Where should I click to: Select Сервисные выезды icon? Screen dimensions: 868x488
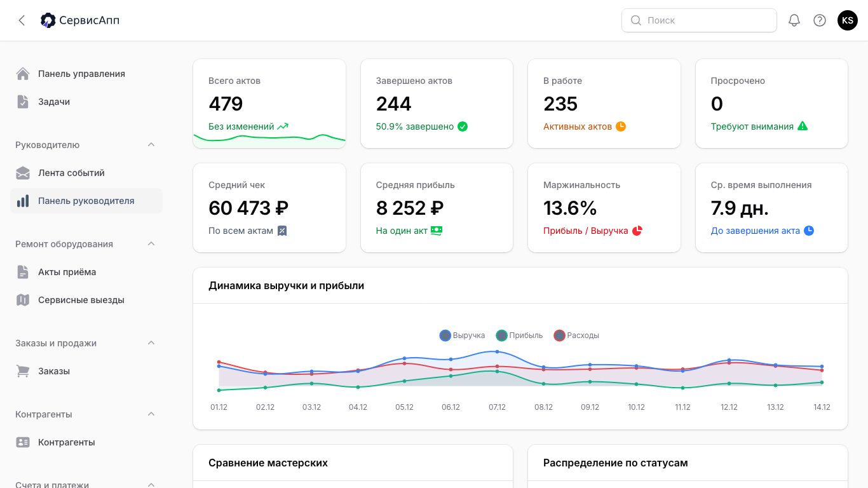click(23, 299)
